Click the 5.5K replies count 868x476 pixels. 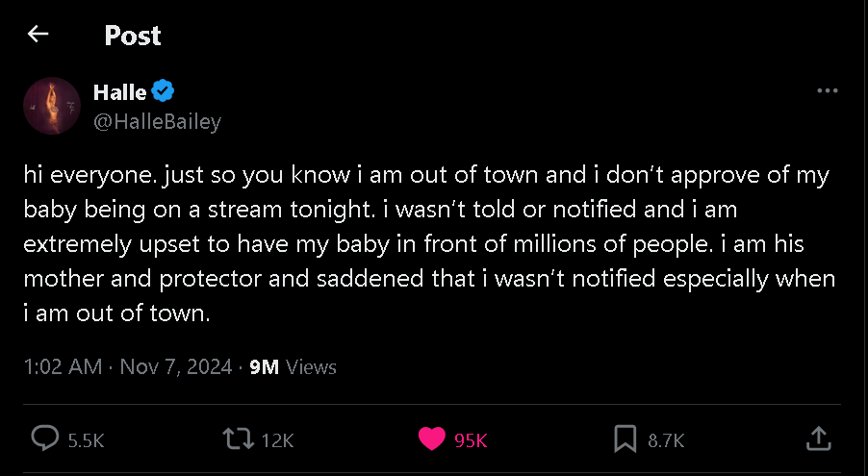87,440
